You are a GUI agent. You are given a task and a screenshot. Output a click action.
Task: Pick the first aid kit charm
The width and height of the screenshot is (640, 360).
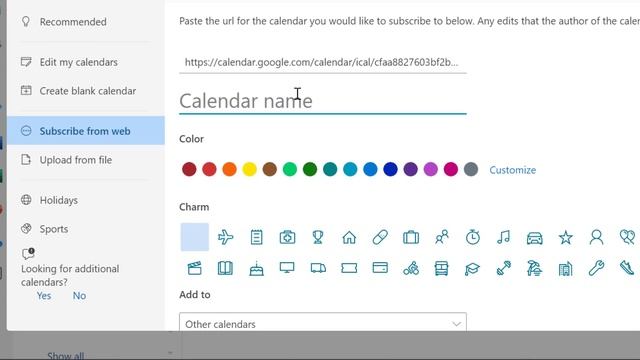pyautogui.click(x=287, y=237)
